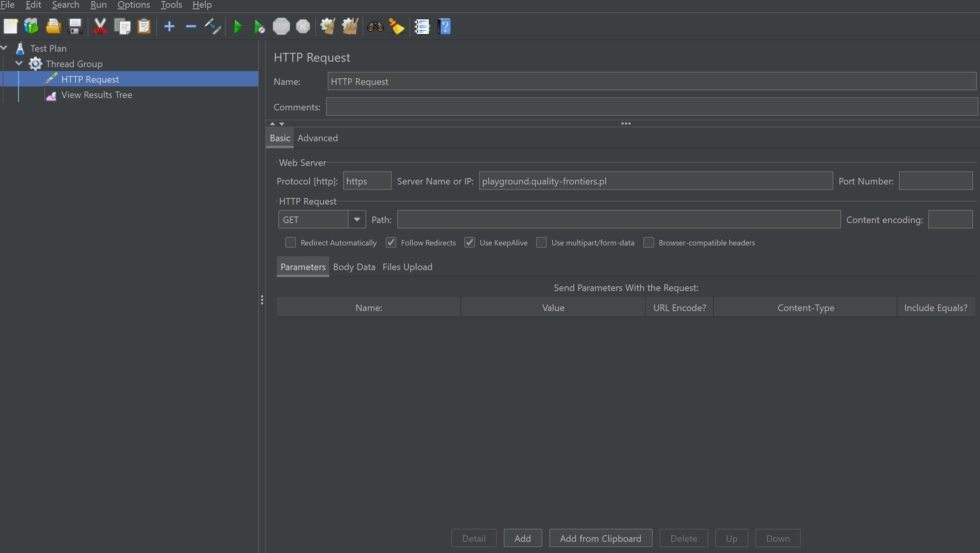Click the scissors Cut icon
The width and height of the screenshot is (980, 553).
[x=100, y=27]
